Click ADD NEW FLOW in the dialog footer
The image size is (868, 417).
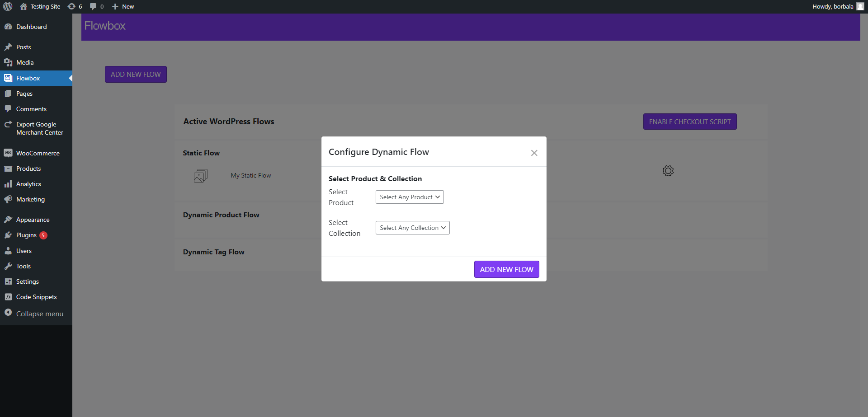tap(507, 269)
